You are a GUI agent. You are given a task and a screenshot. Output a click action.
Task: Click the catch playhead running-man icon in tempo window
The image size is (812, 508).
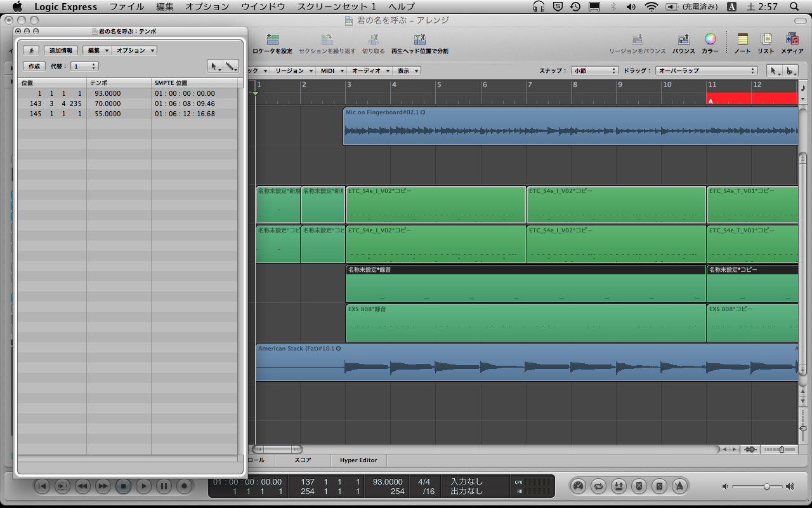(x=31, y=50)
